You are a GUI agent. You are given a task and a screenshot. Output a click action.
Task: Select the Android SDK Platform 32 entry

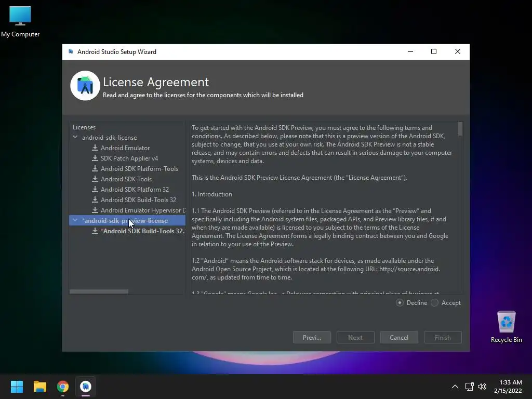click(135, 189)
